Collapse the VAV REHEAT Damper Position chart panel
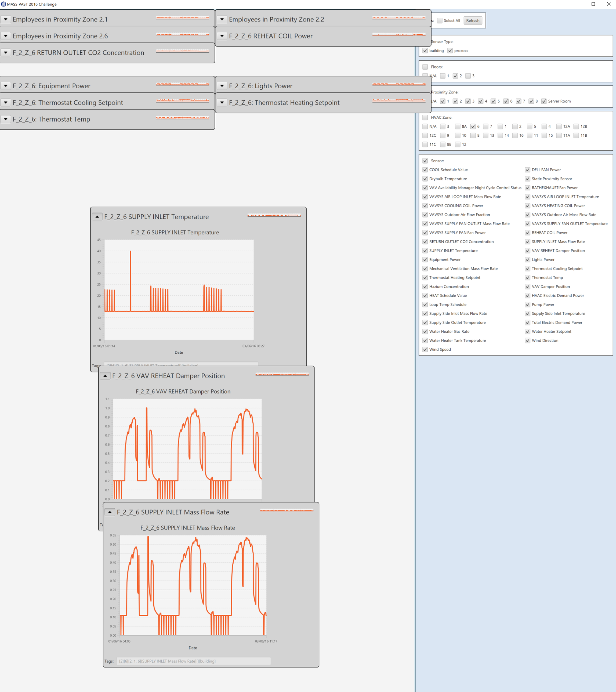Screen dimensions: 616x692 (105, 376)
